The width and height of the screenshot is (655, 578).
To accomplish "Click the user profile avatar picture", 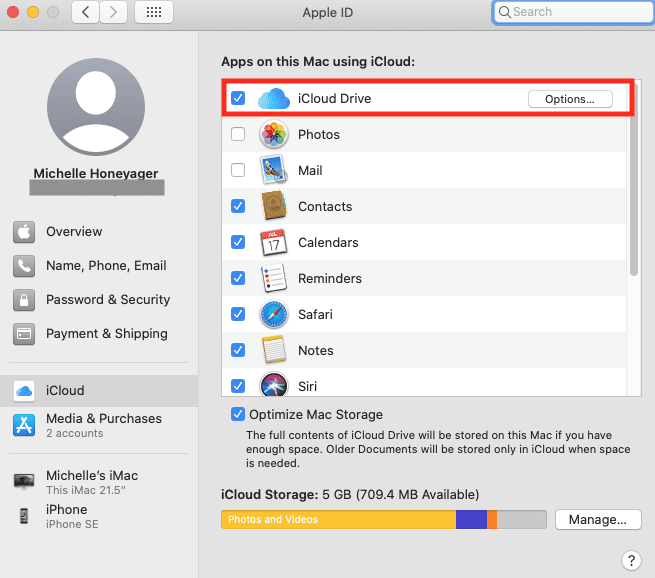I will pos(96,107).
